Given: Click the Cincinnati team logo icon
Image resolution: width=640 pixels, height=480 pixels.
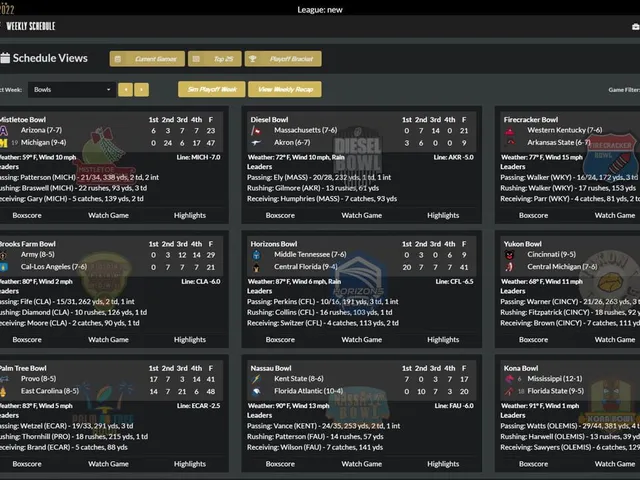Looking at the screenshot, I should [509, 255].
